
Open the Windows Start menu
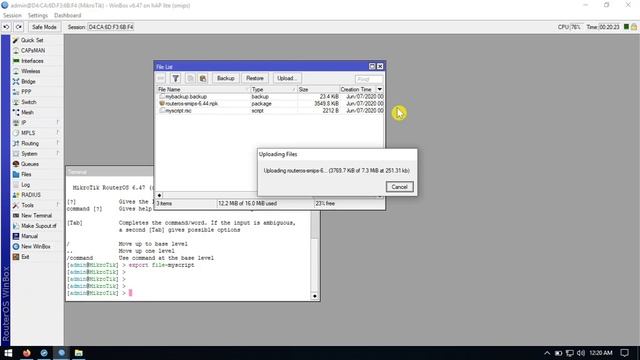[8, 353]
